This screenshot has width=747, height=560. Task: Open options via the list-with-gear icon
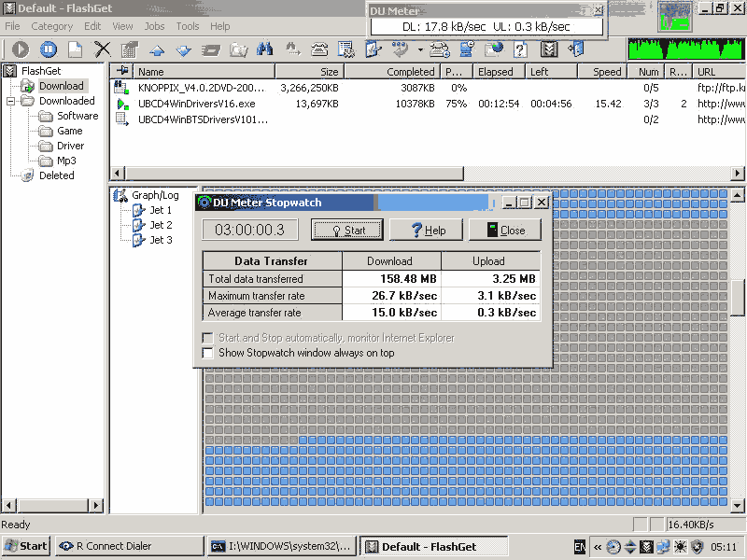coord(346,49)
